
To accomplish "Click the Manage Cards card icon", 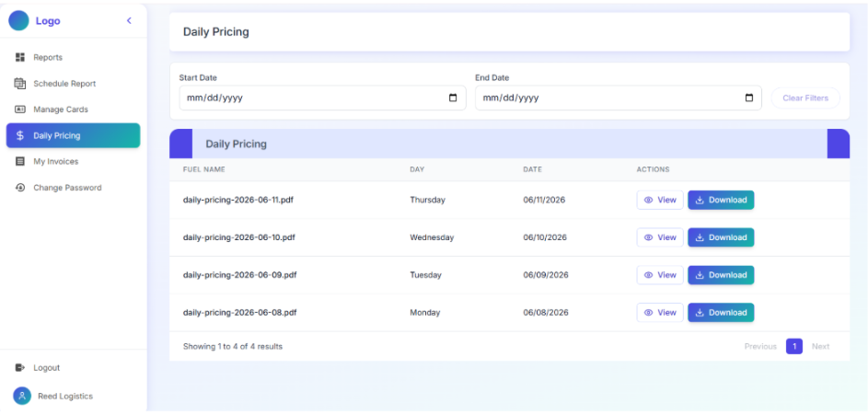I will (20, 110).
